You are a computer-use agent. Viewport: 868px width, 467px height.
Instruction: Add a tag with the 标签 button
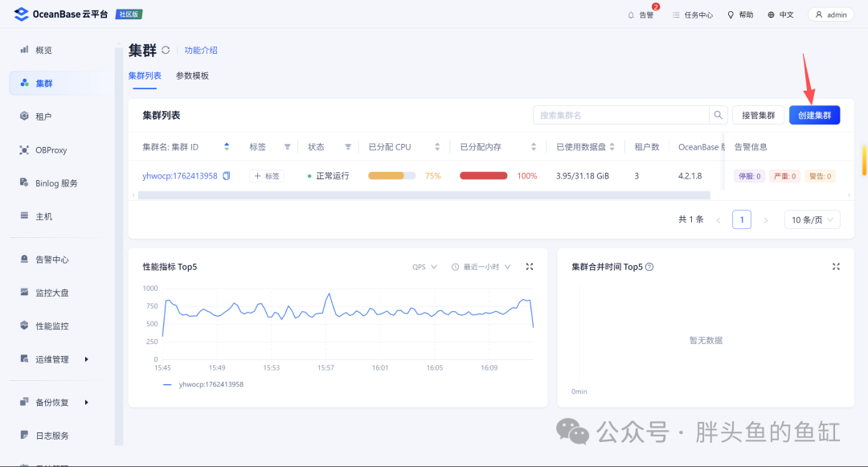click(267, 176)
